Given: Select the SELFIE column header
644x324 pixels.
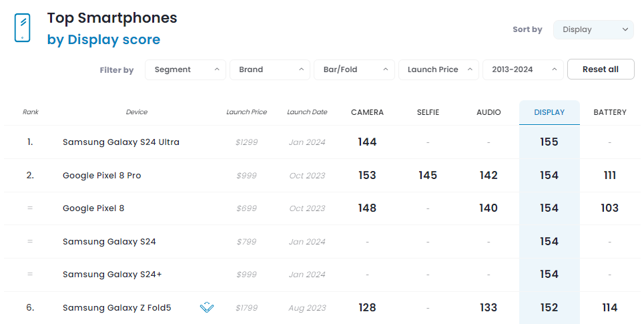Looking at the screenshot, I should [428, 112].
